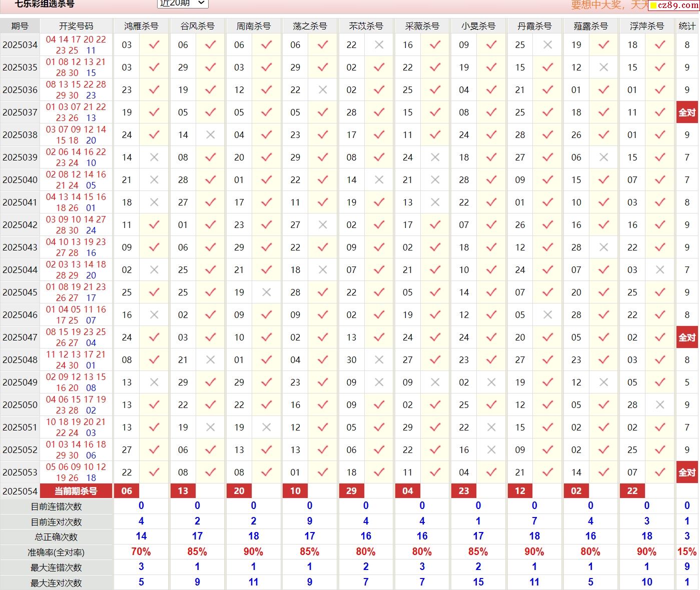Click red kill number 20 under 周南杀号
This screenshot has height=590, width=700.
pyautogui.click(x=239, y=491)
